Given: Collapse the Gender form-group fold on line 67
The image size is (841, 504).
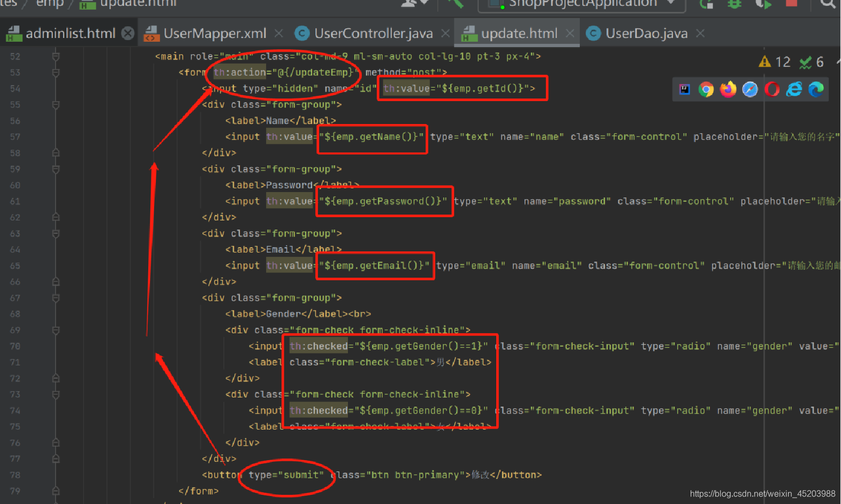Looking at the screenshot, I should click(56, 297).
